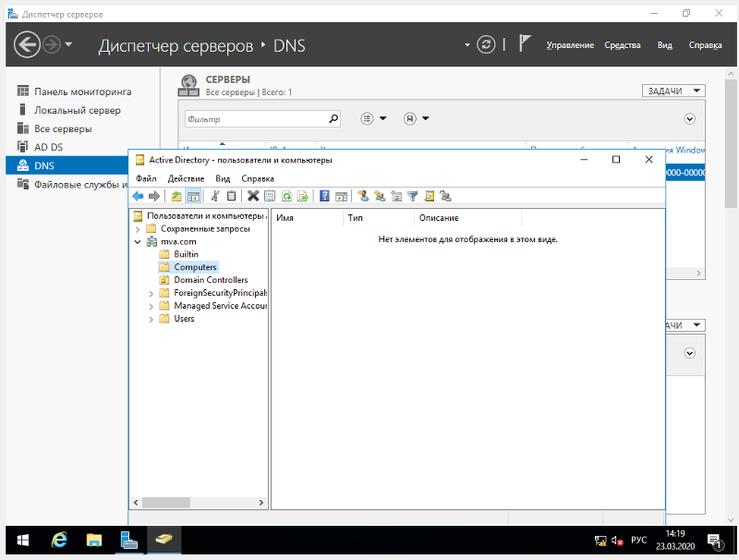Open Properties via toolbar icon
The height and width of the screenshot is (560, 739).
point(270,196)
